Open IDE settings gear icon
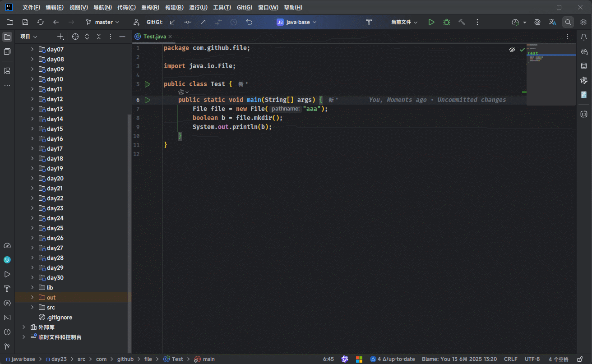 tap(583, 22)
